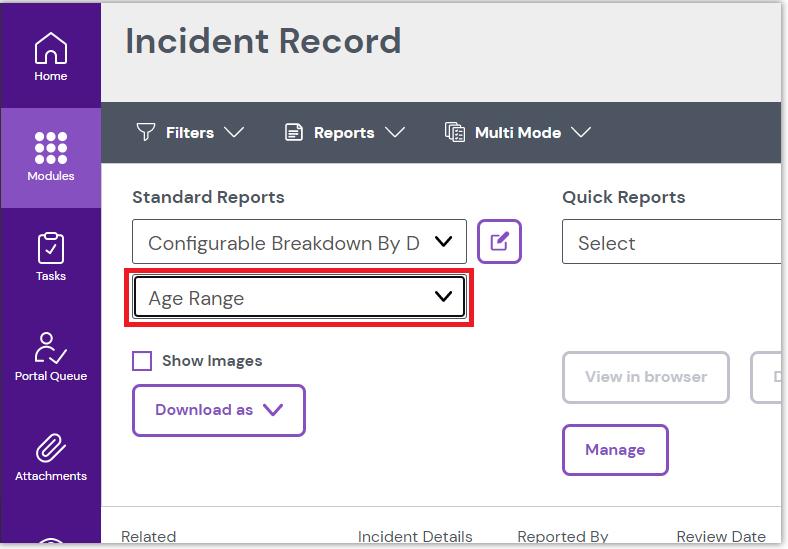Expand the Age Range dropdown
Screen dimensions: 788x549
click(299, 297)
